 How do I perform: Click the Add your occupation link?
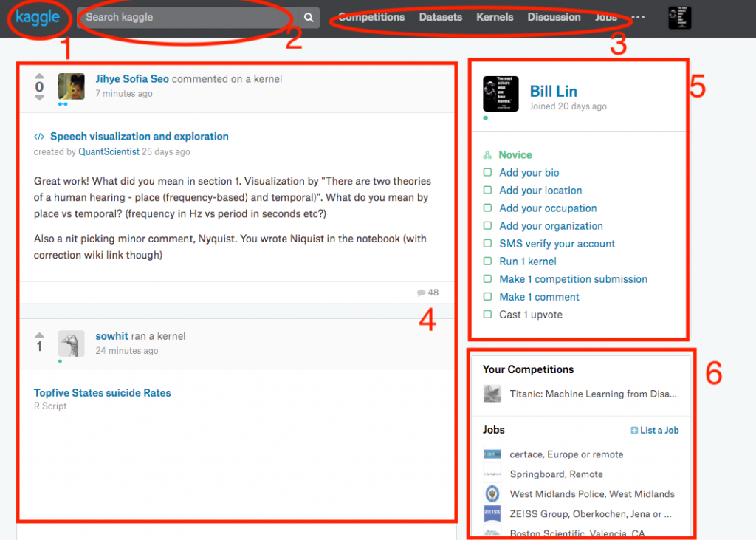[x=548, y=208]
